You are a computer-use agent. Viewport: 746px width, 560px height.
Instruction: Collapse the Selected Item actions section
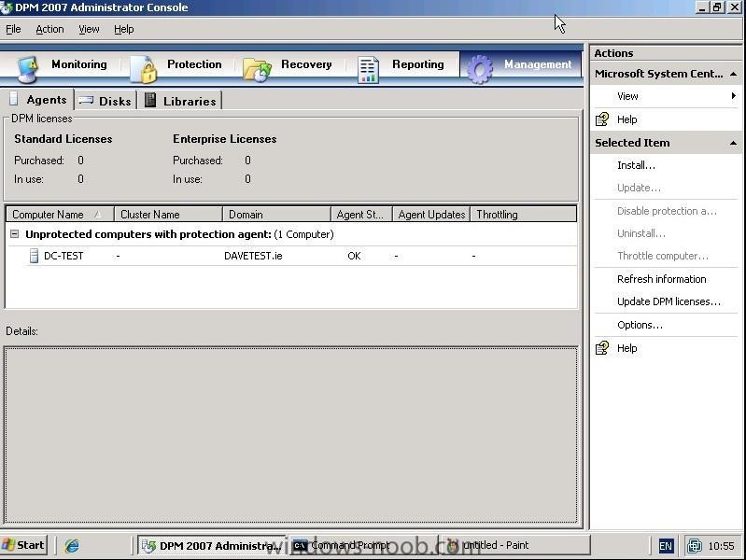click(x=733, y=143)
